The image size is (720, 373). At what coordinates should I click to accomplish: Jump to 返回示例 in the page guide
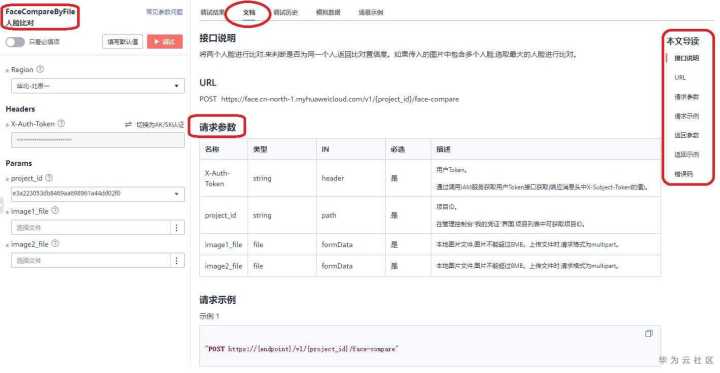tap(686, 155)
